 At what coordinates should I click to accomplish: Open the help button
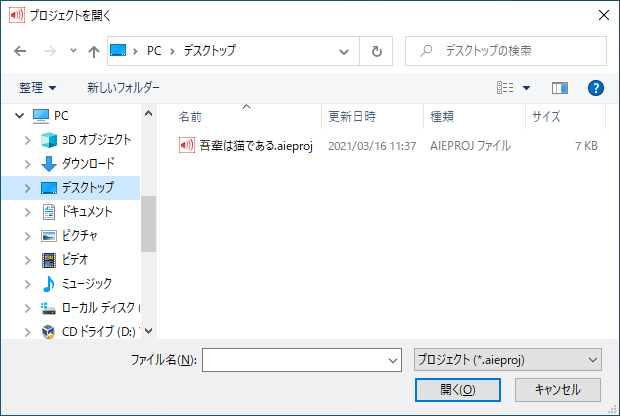point(595,88)
